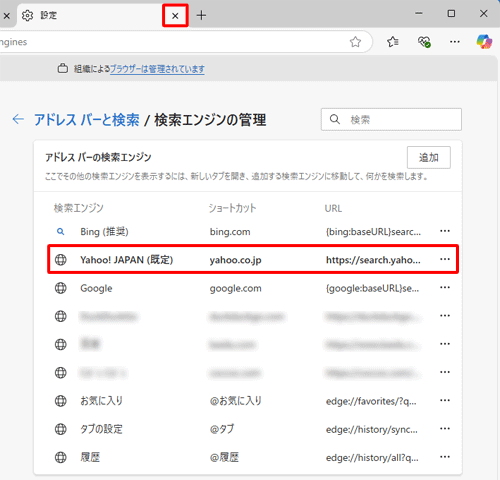This screenshot has height=480, width=500.
Task: Open more options for Google row
Action: (x=445, y=287)
